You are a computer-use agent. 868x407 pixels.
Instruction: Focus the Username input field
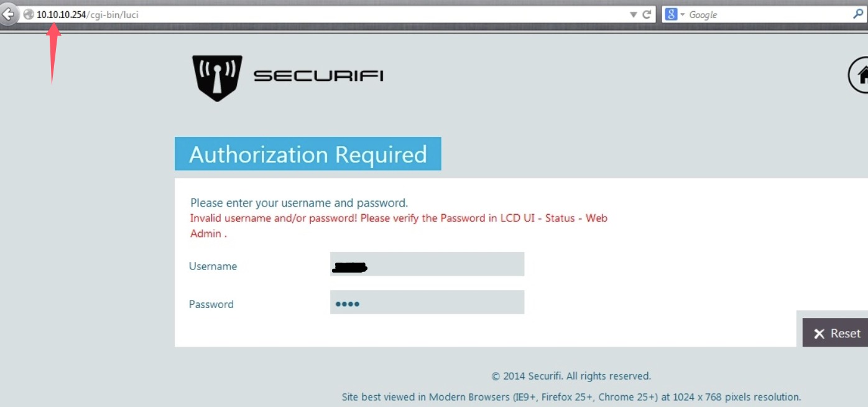click(427, 264)
